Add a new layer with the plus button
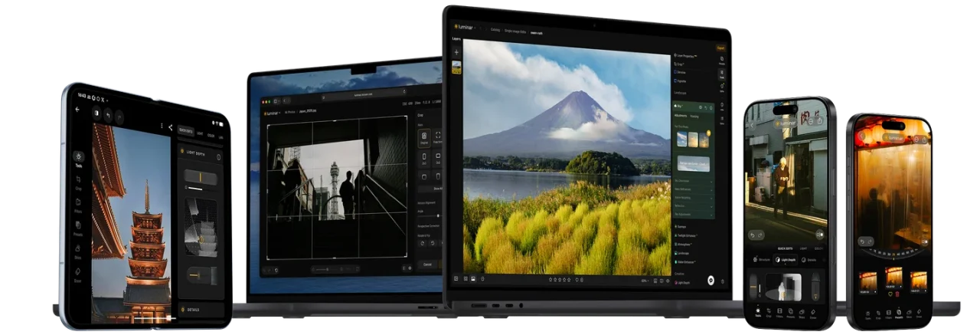The width and height of the screenshot is (980, 335). click(456, 52)
